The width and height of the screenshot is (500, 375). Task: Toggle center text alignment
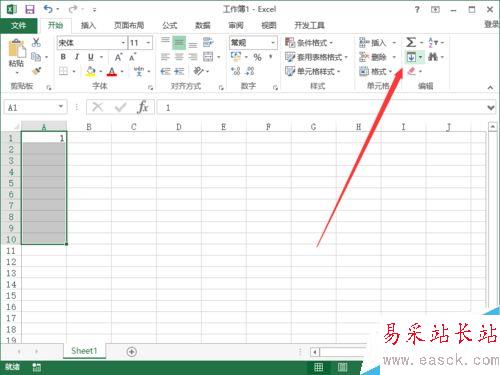[x=179, y=57]
